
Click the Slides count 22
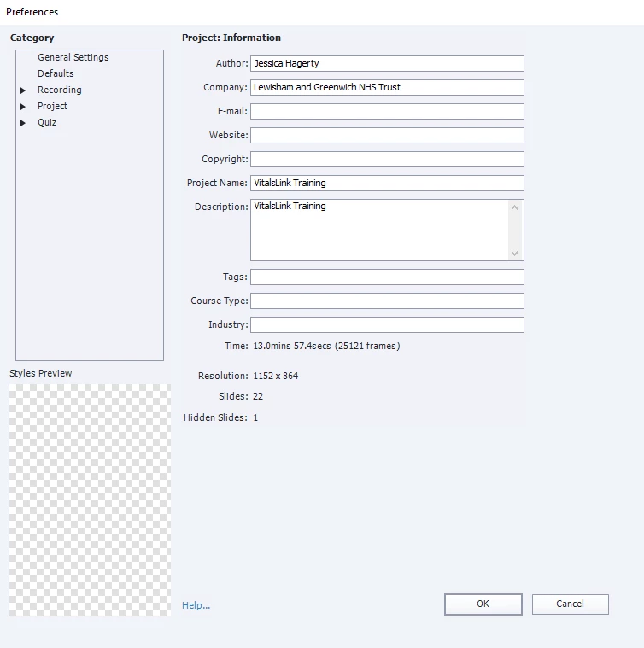pos(258,396)
